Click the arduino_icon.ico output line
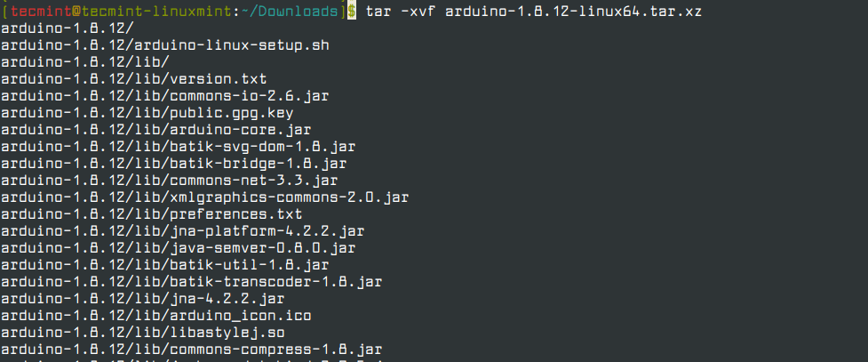 156,316
